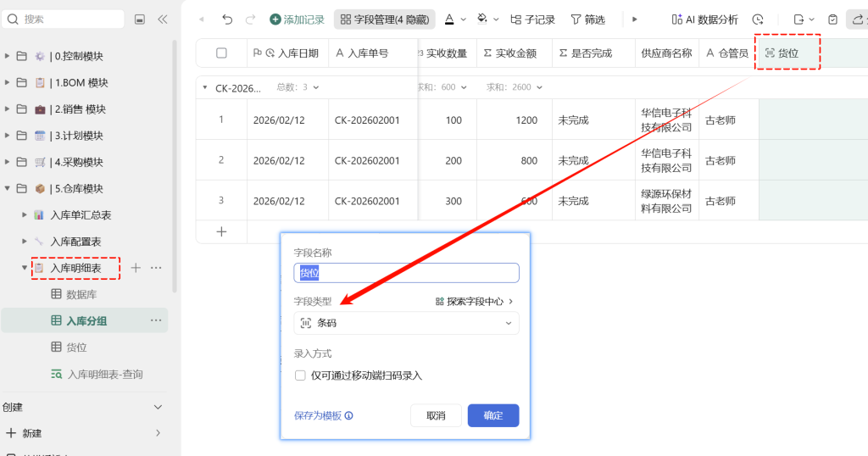Open AI 数据分析
The width and height of the screenshot is (868, 456).
tap(704, 19)
